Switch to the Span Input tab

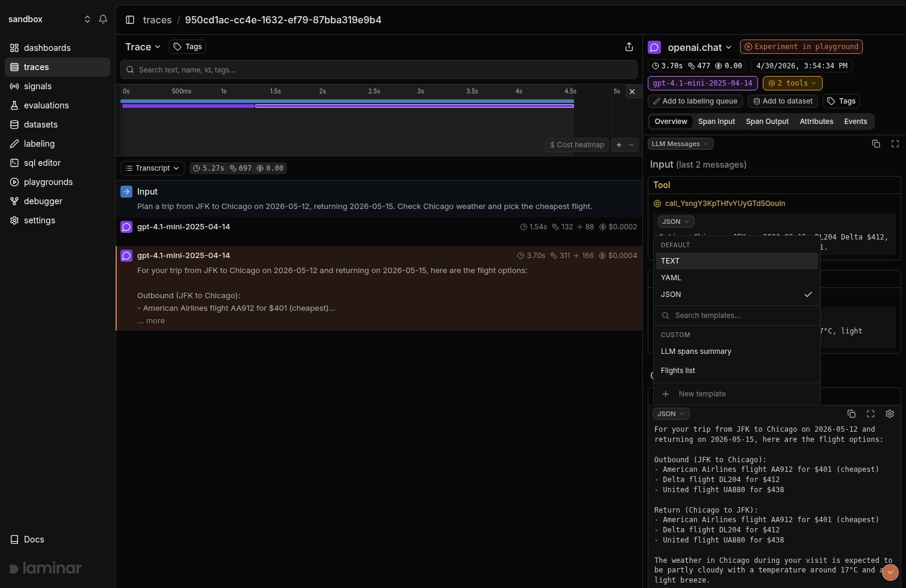pos(716,122)
